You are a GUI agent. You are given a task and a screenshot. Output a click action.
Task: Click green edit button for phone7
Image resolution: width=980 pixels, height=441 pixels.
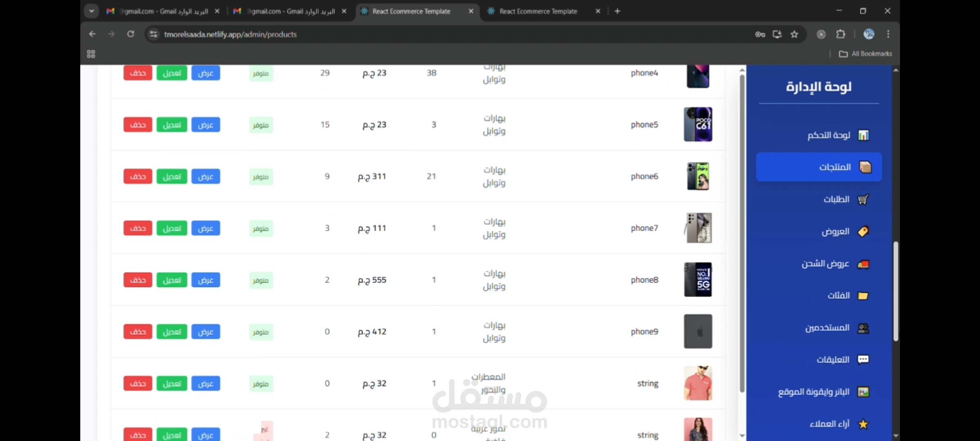[x=171, y=228]
